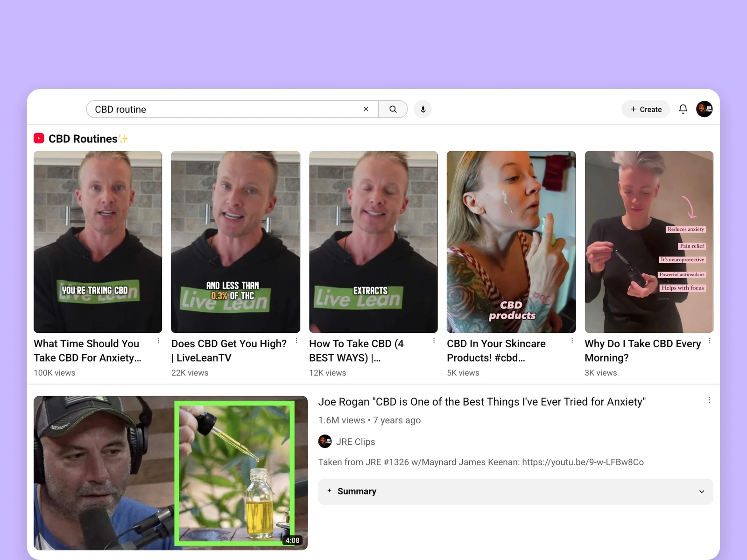The height and width of the screenshot is (560, 747).
Task: Click the '5K views' count
Action: click(x=463, y=373)
